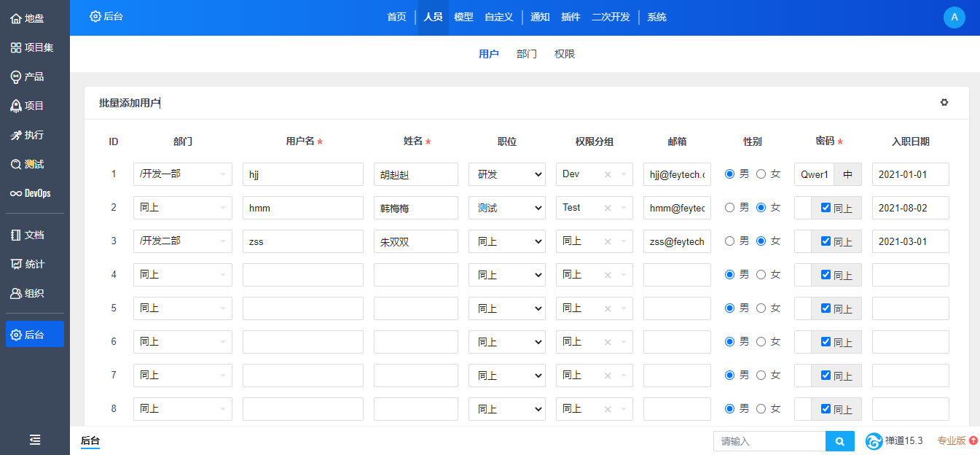The height and width of the screenshot is (455, 980).
Task: Open position dropdown 测试 in row 2
Action: (x=507, y=208)
